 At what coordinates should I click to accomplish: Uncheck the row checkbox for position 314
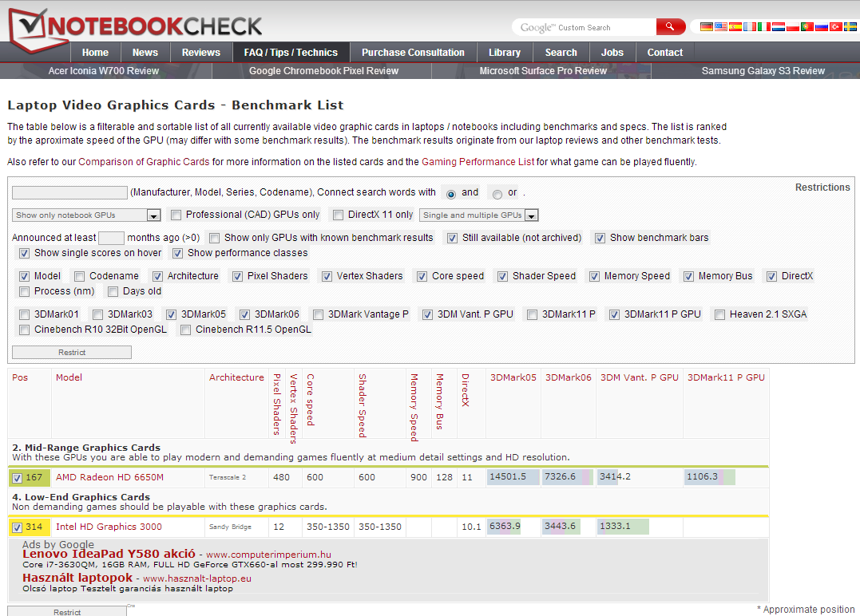pyautogui.click(x=17, y=527)
